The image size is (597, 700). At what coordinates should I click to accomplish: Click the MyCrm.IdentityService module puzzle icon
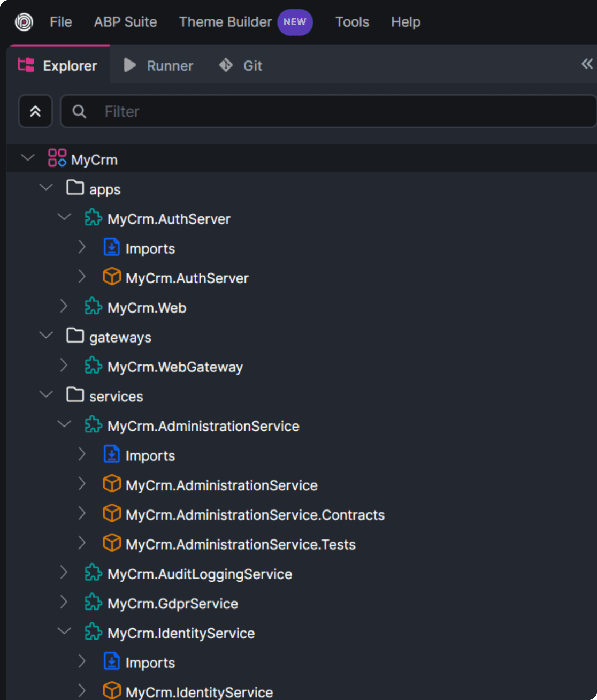pyautogui.click(x=93, y=631)
